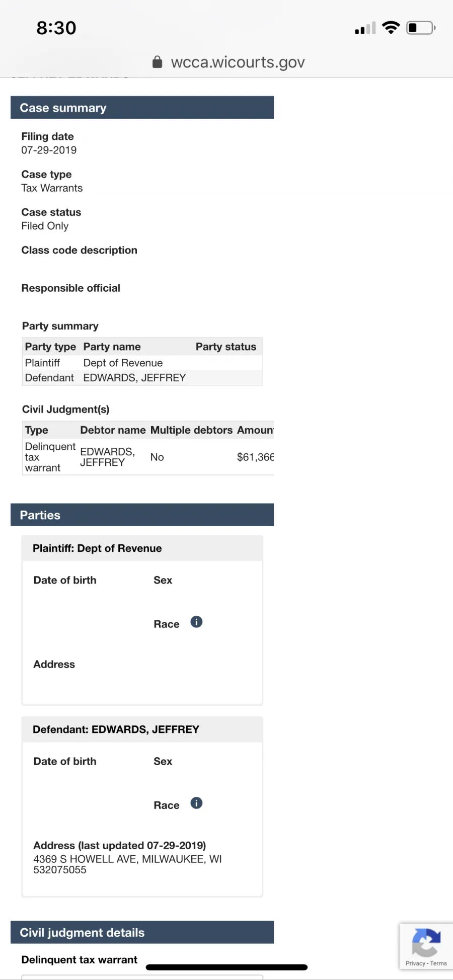453x980 pixels.
Task: Tap the lock icon in address bar
Action: (x=158, y=62)
